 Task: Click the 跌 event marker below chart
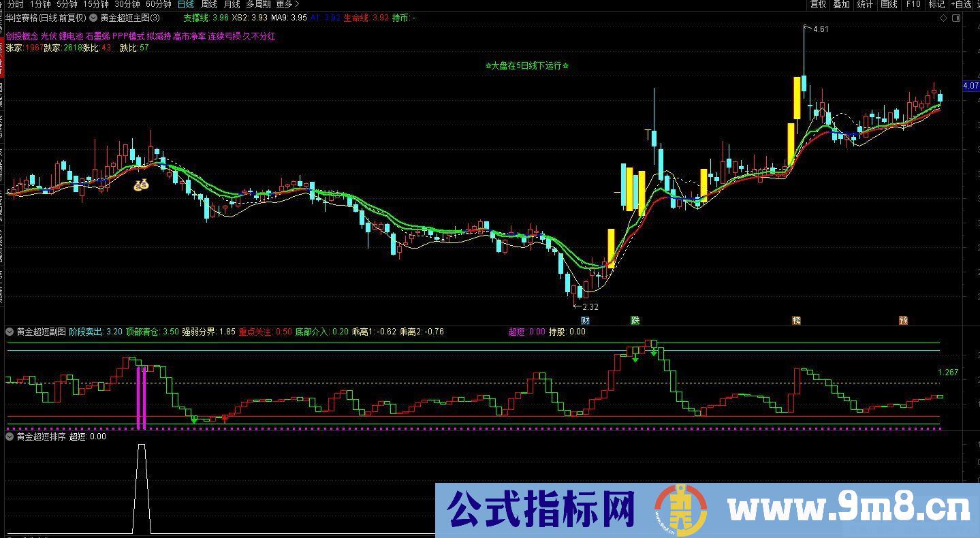click(635, 321)
